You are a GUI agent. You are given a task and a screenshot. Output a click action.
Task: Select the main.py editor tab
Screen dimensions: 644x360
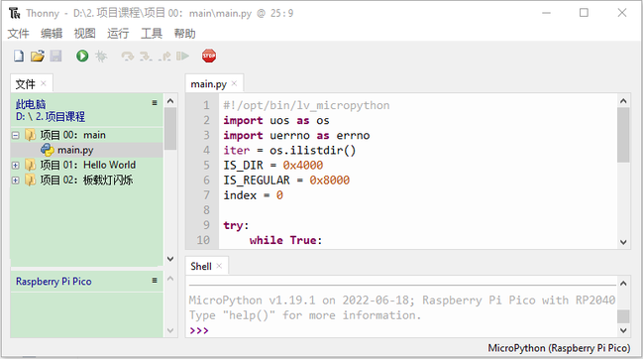click(209, 84)
